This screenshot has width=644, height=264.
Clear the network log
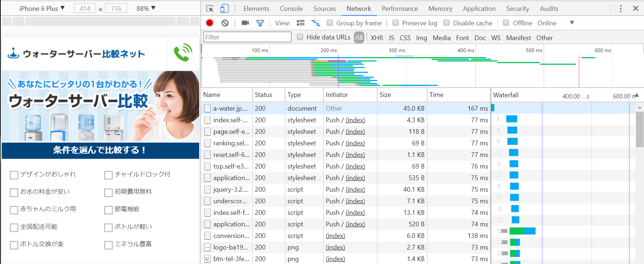click(x=225, y=23)
